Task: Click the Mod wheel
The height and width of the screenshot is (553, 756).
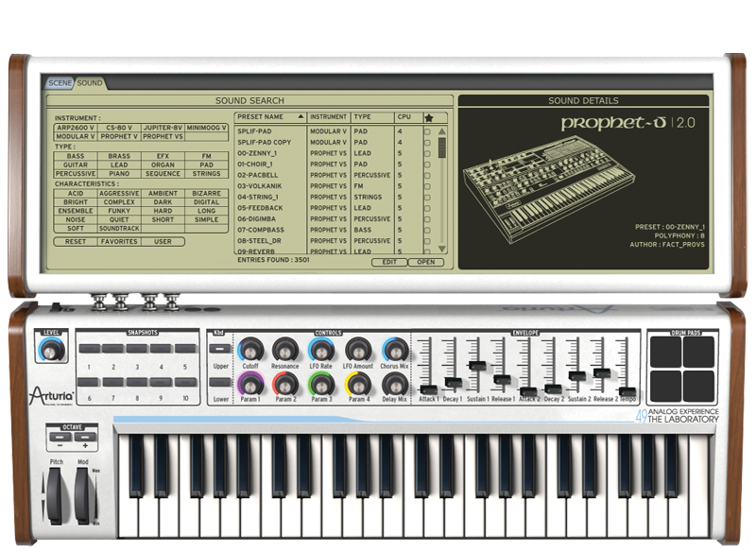Action: point(81,495)
